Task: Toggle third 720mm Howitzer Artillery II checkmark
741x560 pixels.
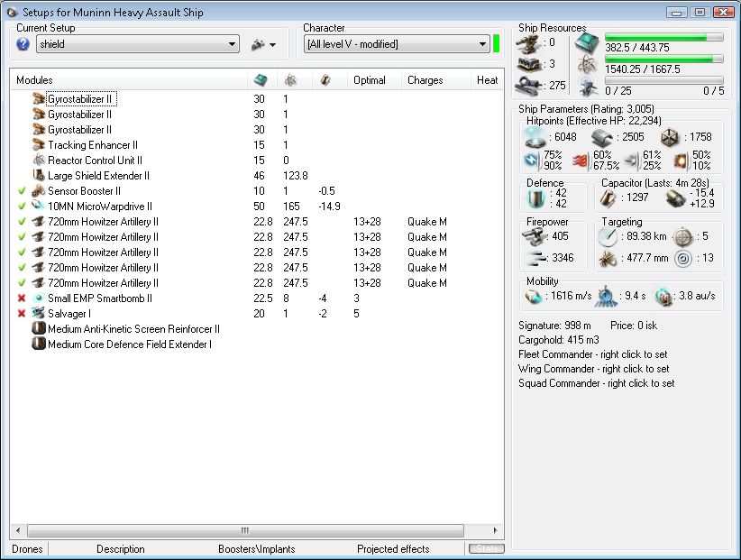Action: click(x=22, y=252)
